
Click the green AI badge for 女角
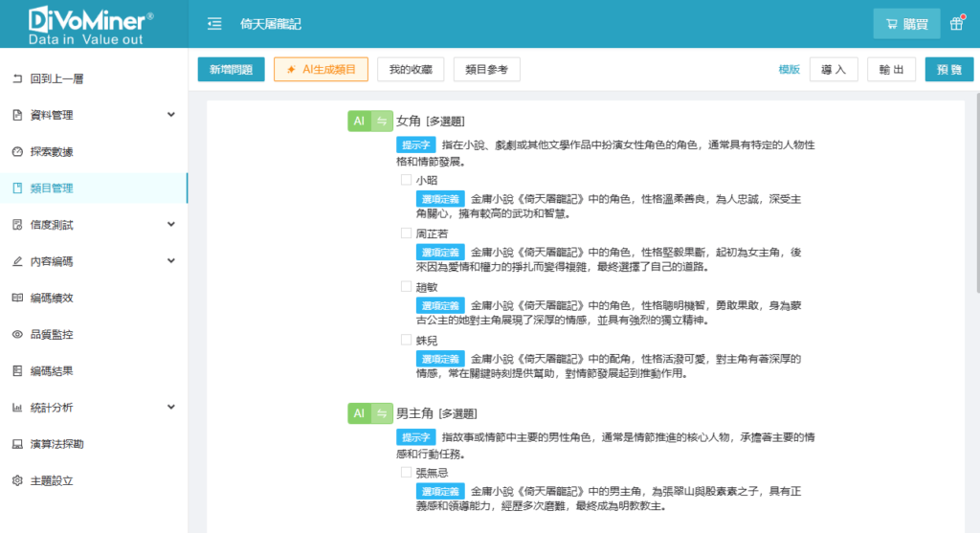click(359, 122)
